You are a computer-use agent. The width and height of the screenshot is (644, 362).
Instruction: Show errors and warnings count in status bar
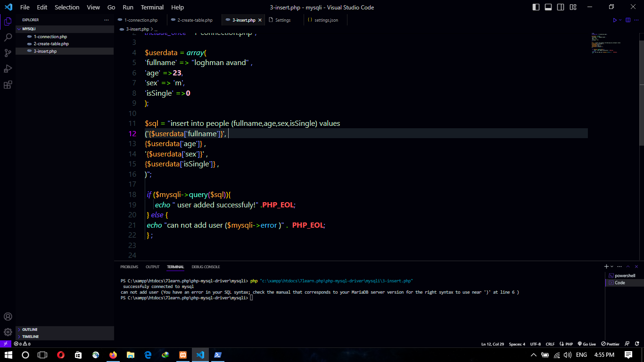22,344
